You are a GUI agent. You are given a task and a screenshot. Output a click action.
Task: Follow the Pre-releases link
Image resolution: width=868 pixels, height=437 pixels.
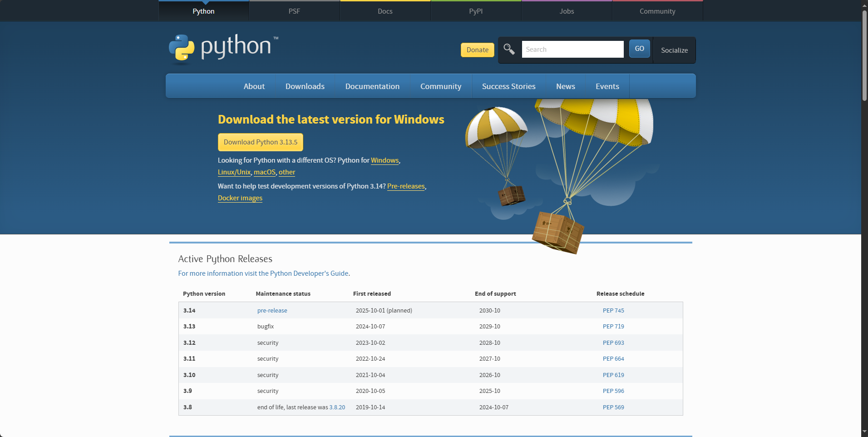click(406, 186)
